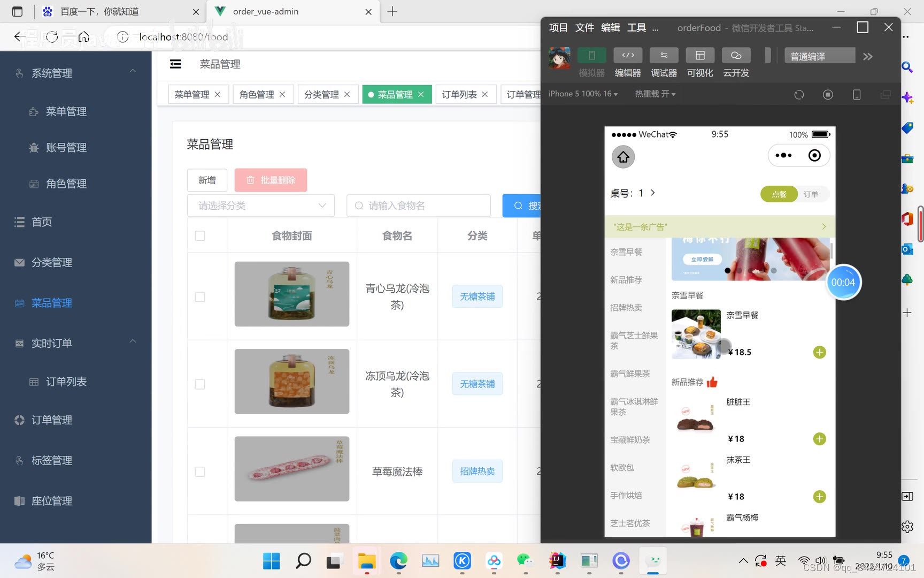Check the 青心乌龙(冷泡茶) row checkbox
Image resolution: width=924 pixels, height=578 pixels.
point(200,297)
